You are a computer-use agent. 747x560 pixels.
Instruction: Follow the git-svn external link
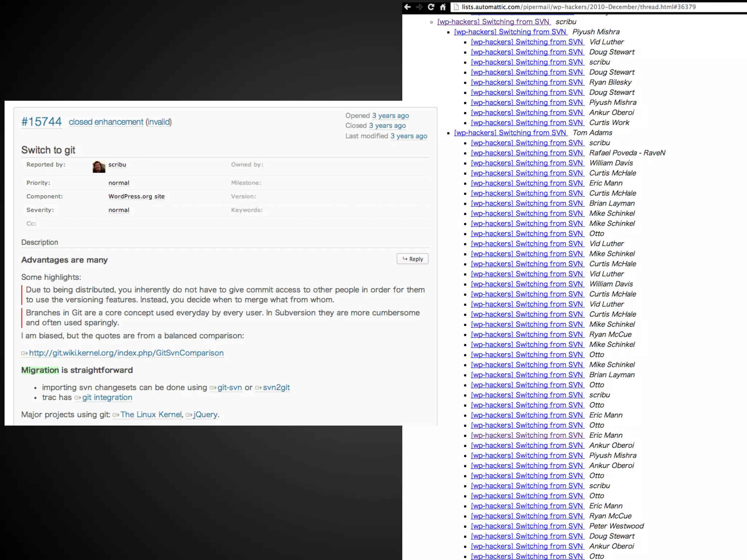pyautogui.click(x=229, y=388)
